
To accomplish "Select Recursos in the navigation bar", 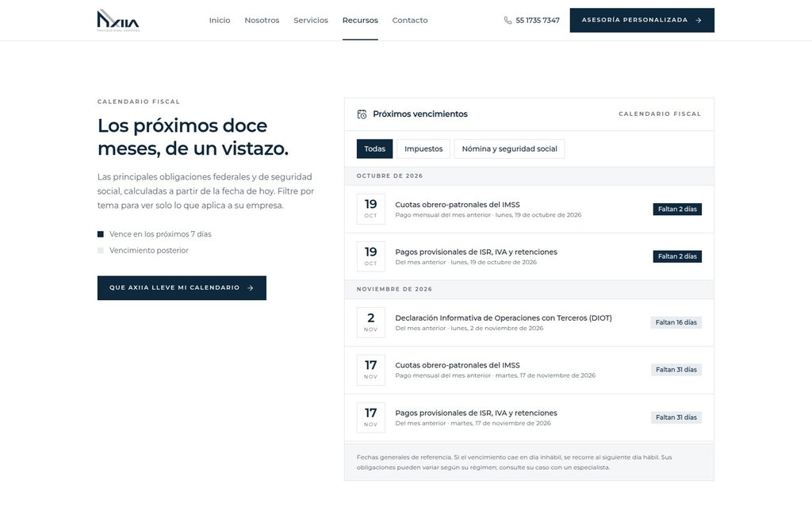I will coord(360,20).
